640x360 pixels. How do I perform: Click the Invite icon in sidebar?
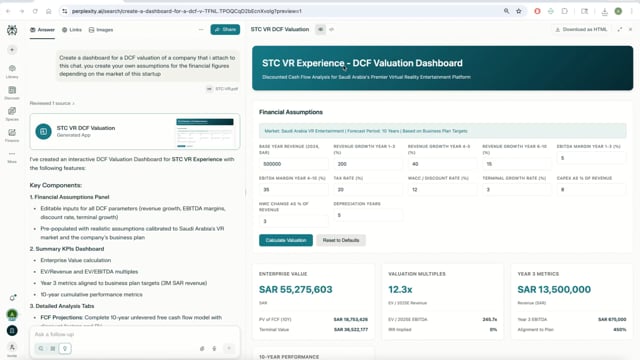12,349
